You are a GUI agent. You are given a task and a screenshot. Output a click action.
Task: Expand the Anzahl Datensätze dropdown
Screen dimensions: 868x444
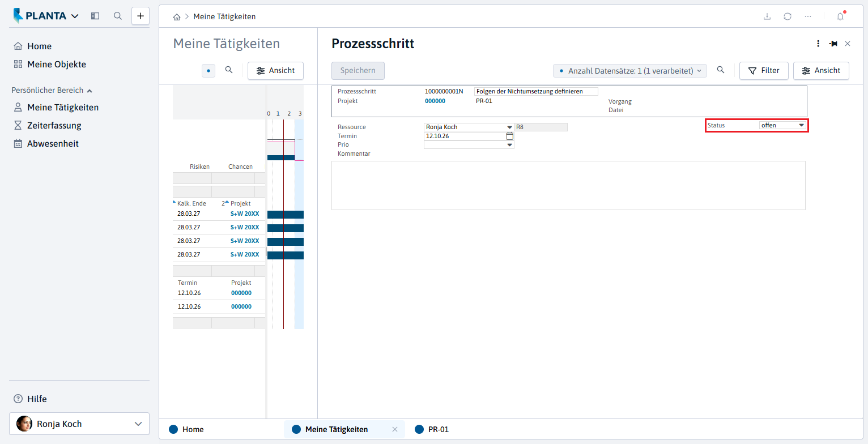pos(630,71)
